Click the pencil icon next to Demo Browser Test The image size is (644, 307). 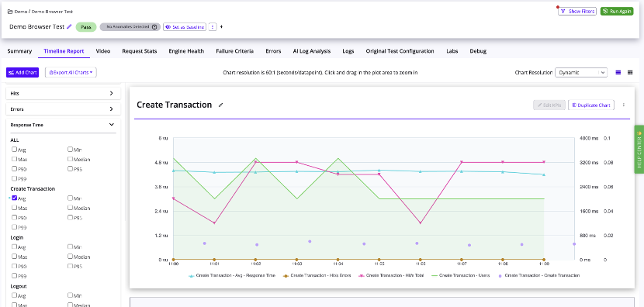[x=69, y=26]
